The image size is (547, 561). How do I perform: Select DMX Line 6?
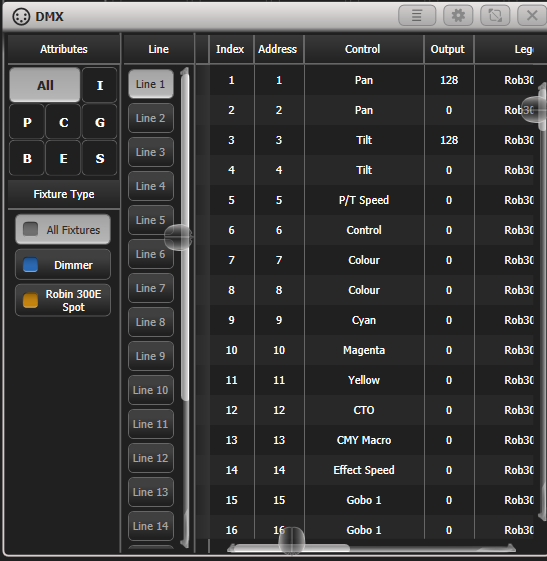tap(151, 254)
